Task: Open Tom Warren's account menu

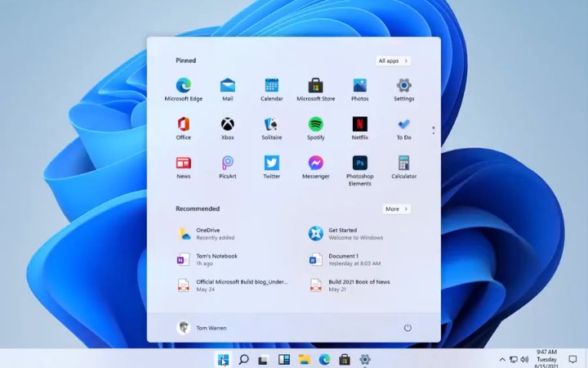Action: point(202,328)
